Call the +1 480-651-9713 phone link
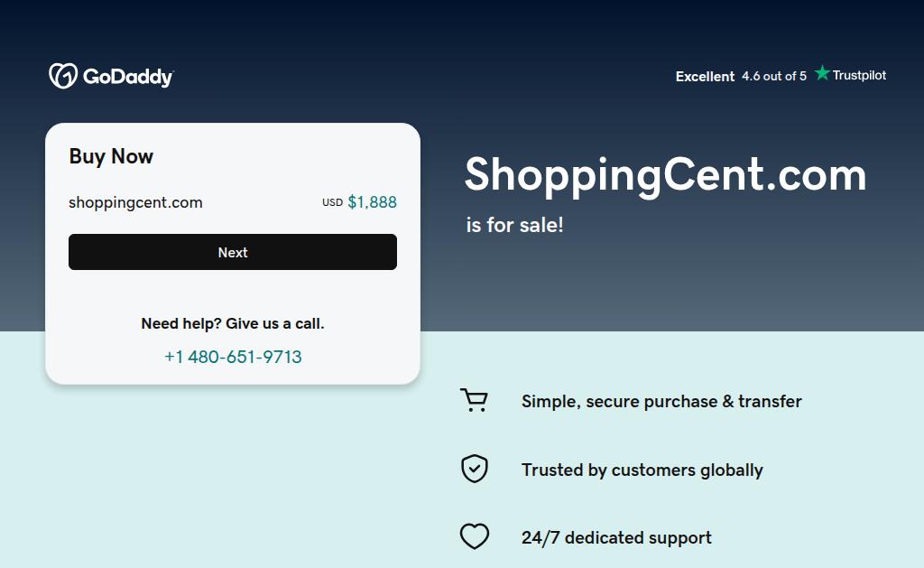 tap(233, 357)
